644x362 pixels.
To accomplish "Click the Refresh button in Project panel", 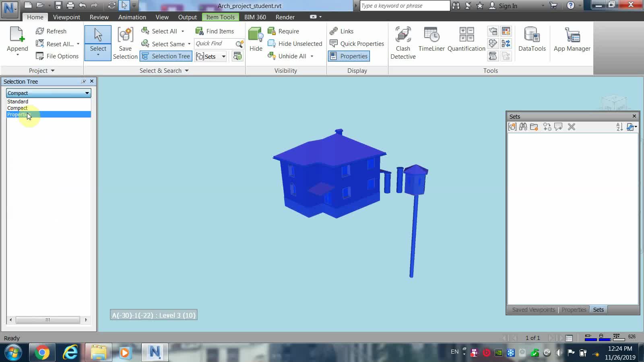I will 51,31.
